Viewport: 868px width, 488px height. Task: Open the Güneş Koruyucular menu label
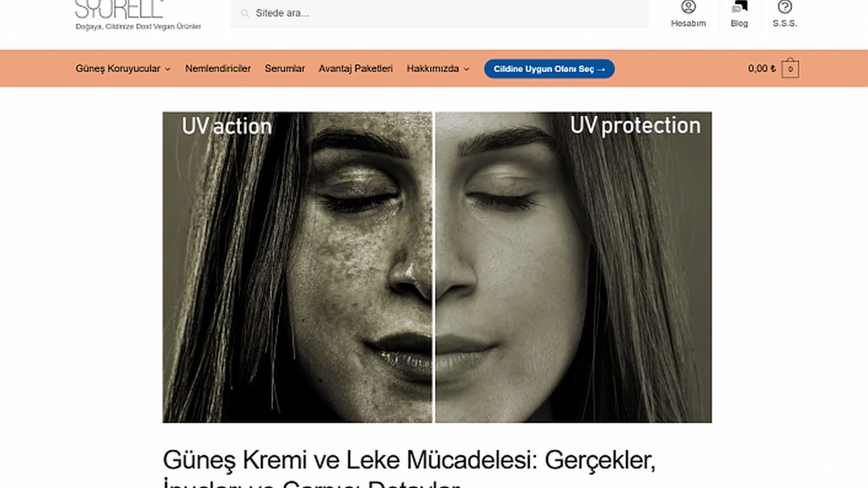pos(118,68)
